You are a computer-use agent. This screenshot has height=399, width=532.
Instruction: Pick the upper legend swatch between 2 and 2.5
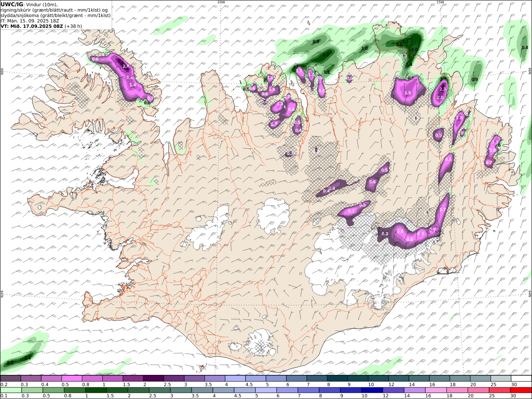pos(153,378)
